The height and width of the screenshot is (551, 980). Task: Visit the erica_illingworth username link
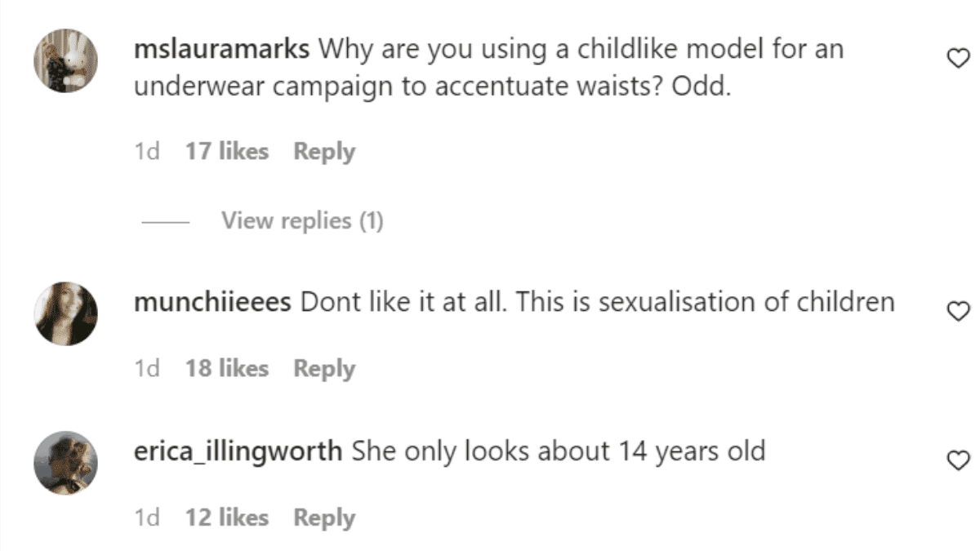[238, 451]
